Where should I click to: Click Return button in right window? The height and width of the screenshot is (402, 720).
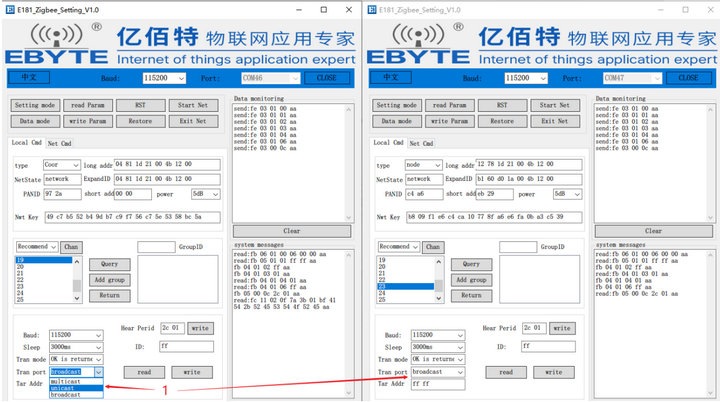pos(472,295)
